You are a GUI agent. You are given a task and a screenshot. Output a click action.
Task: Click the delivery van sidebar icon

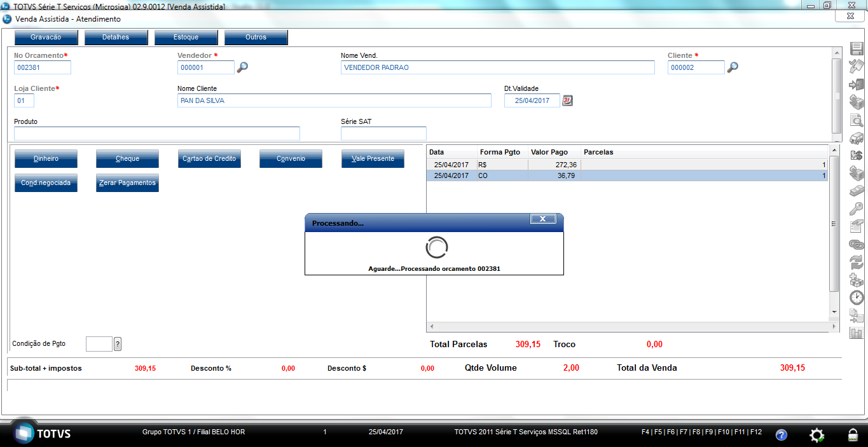pos(857,137)
